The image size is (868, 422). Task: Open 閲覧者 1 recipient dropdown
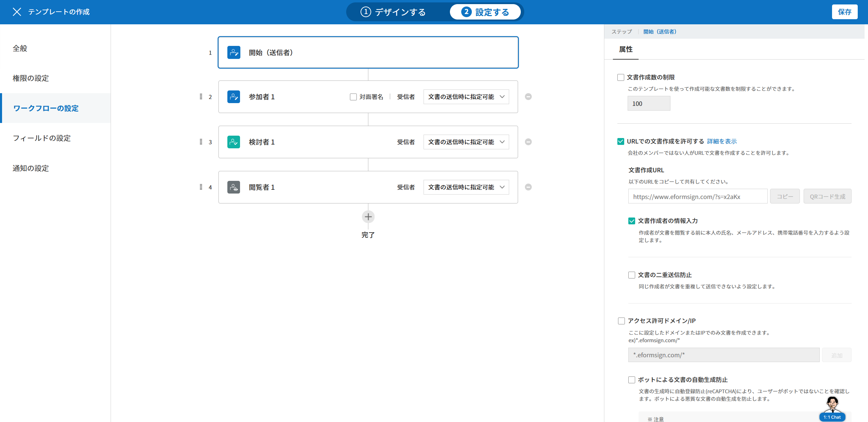coord(466,187)
